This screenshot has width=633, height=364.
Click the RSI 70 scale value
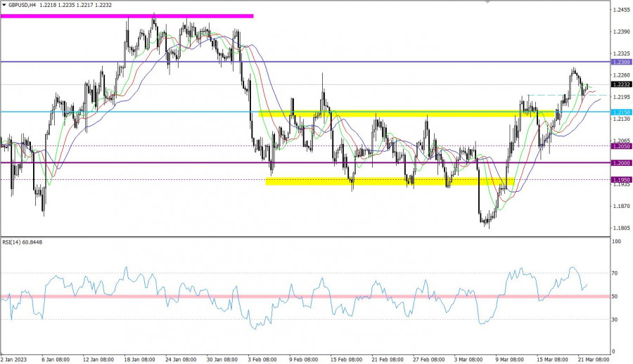pos(617,273)
